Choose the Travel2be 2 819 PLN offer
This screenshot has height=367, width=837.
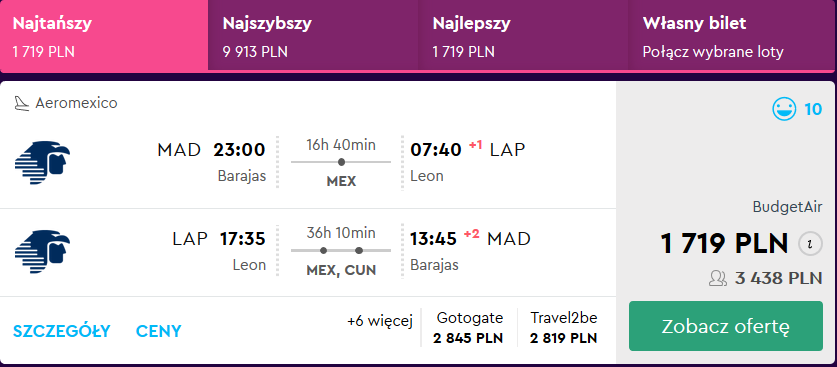[x=564, y=328]
